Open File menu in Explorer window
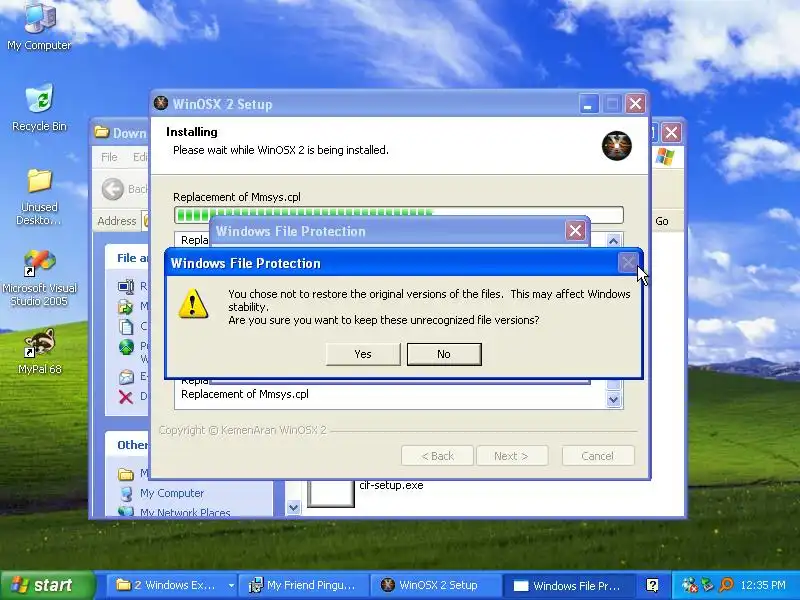This screenshot has height=600, width=800. point(109,157)
